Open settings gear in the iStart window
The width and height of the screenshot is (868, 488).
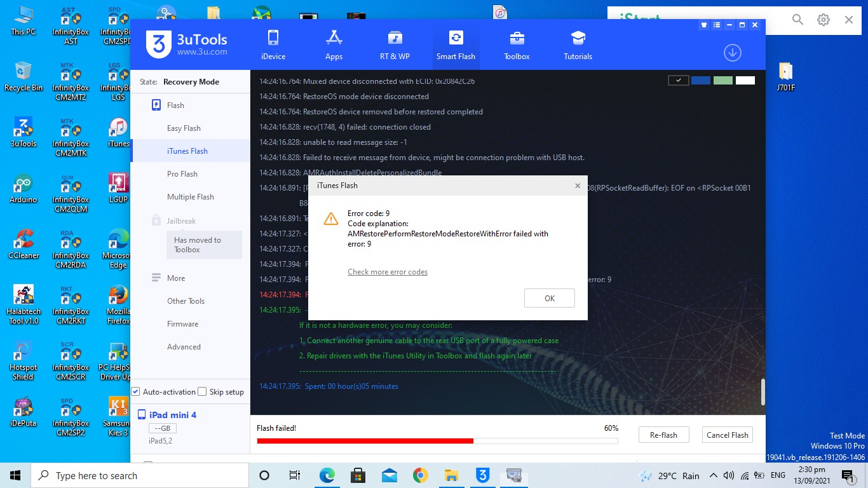[x=824, y=20]
